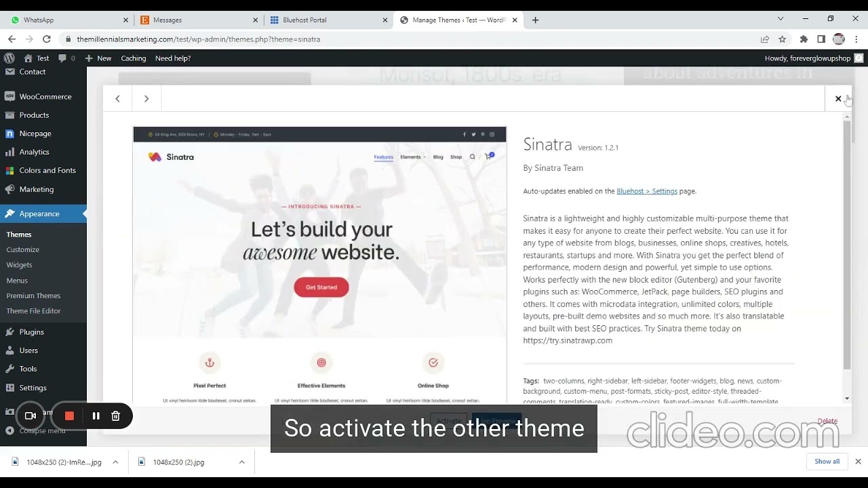Open Widgets under Appearance
Screen dimensions: 868x488
point(19,265)
